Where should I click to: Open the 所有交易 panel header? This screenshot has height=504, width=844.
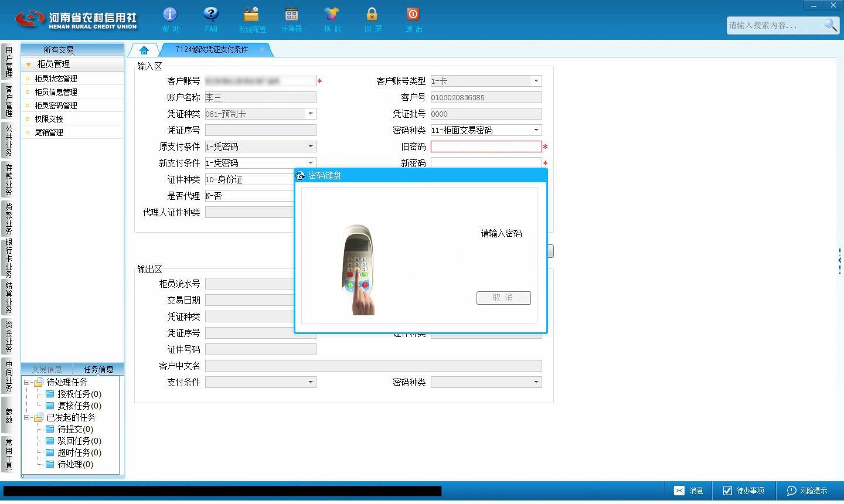point(59,50)
